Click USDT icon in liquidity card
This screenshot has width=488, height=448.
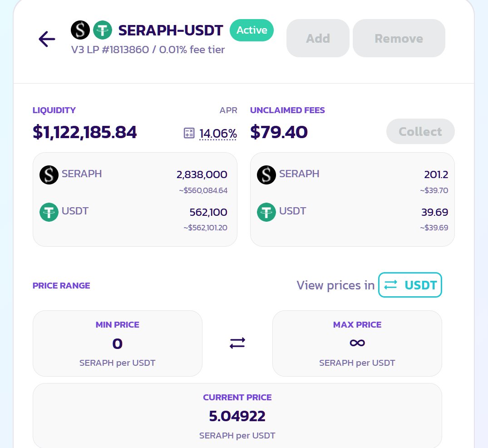coord(49,212)
